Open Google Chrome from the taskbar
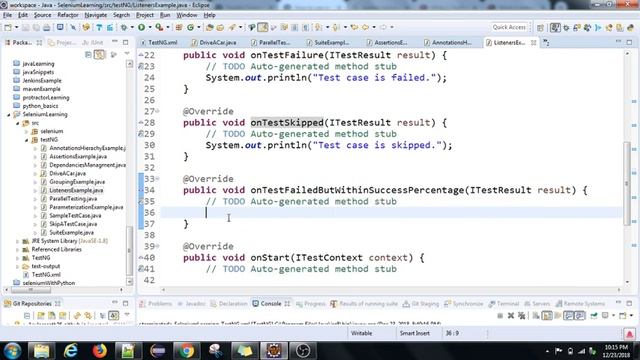This screenshot has height=360, width=640. click(187, 351)
